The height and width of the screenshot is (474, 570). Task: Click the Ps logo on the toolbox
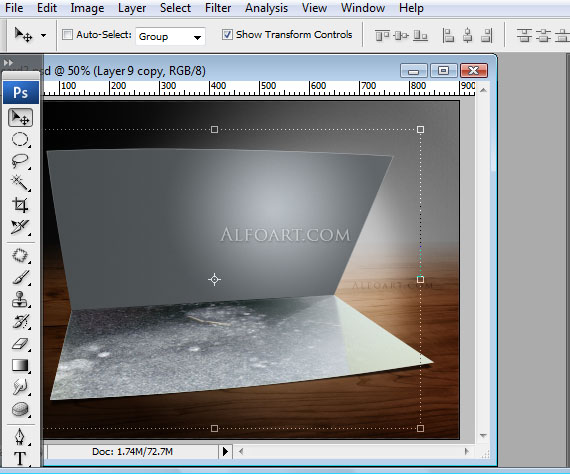[21, 92]
